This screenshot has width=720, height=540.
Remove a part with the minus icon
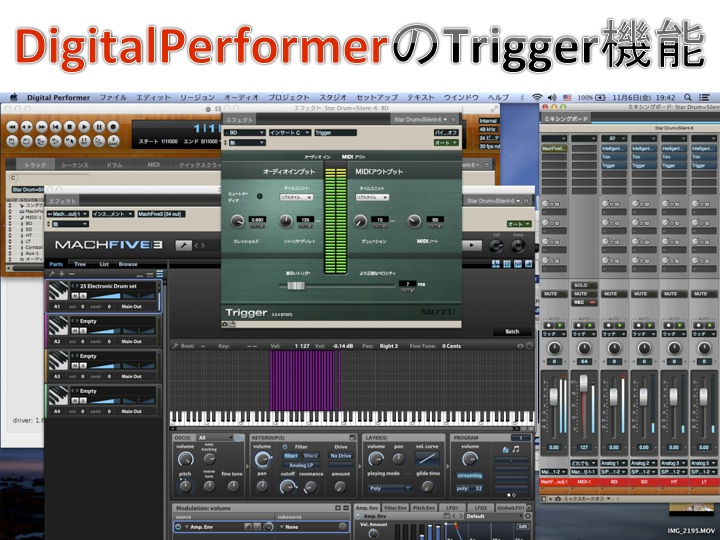click(x=71, y=274)
